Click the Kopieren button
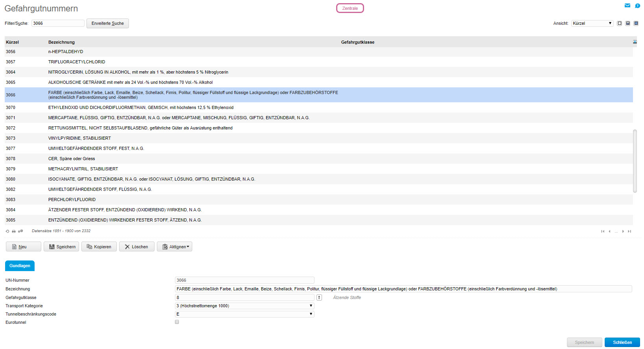The image size is (644, 349). pyautogui.click(x=99, y=247)
